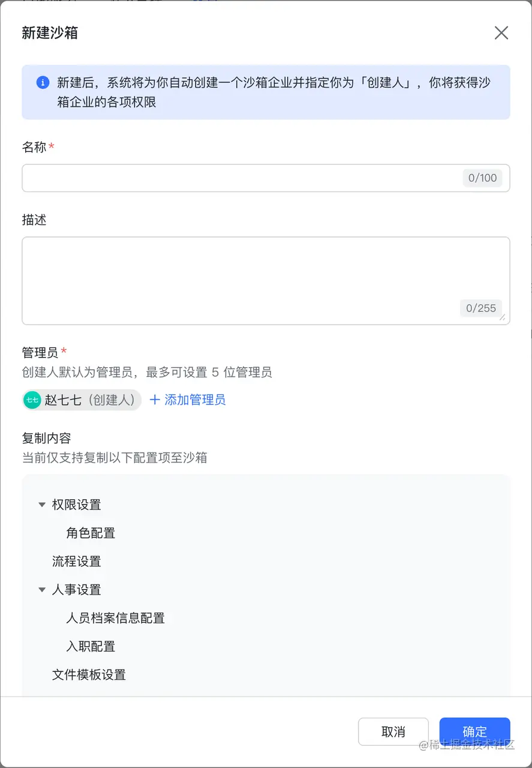Click the plus icon before 添加管理员
This screenshot has height=768, width=532.
[x=155, y=400]
